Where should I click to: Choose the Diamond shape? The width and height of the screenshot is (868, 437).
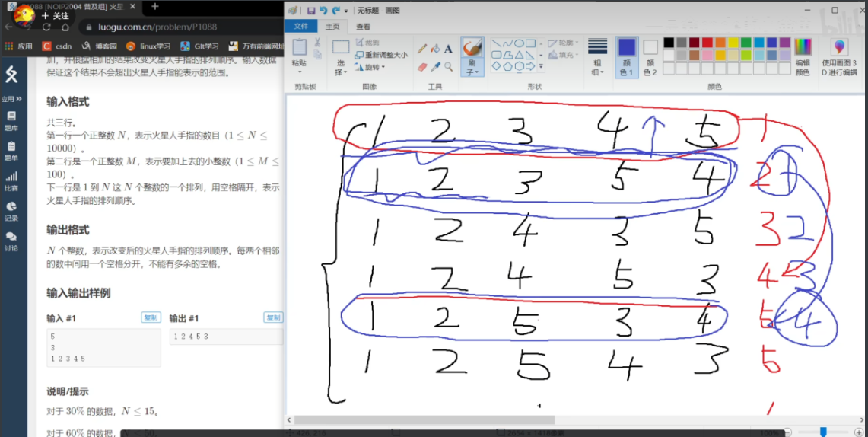pos(495,66)
